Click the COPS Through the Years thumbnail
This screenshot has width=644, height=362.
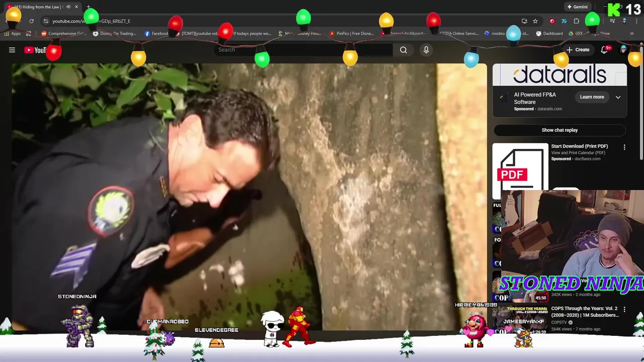pos(520,320)
